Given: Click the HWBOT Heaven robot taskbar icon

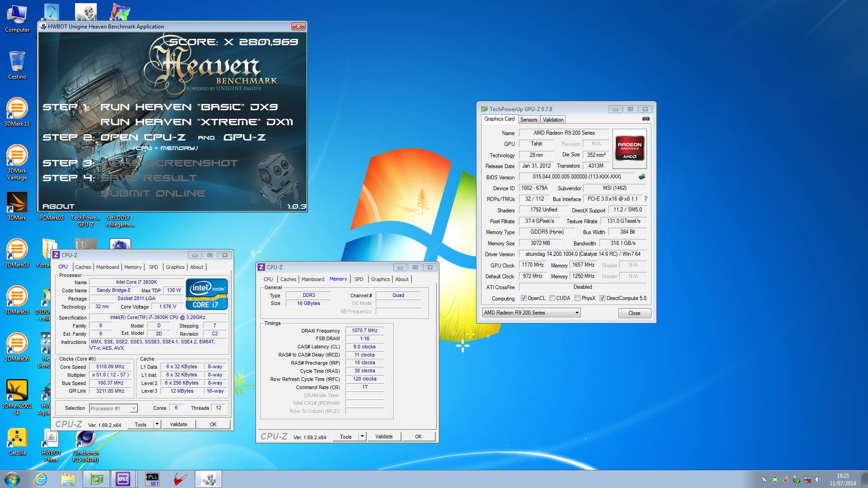Looking at the screenshot, I should point(208,479).
